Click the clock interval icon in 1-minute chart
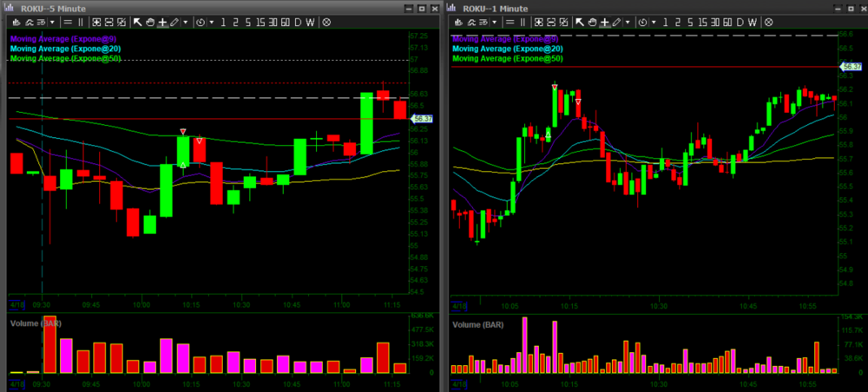The width and height of the screenshot is (868, 392). [x=641, y=22]
